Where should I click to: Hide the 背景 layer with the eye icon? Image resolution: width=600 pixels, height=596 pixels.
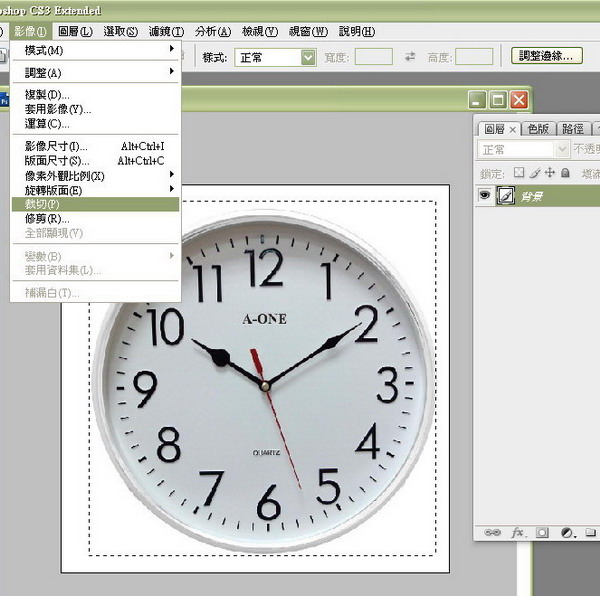484,195
